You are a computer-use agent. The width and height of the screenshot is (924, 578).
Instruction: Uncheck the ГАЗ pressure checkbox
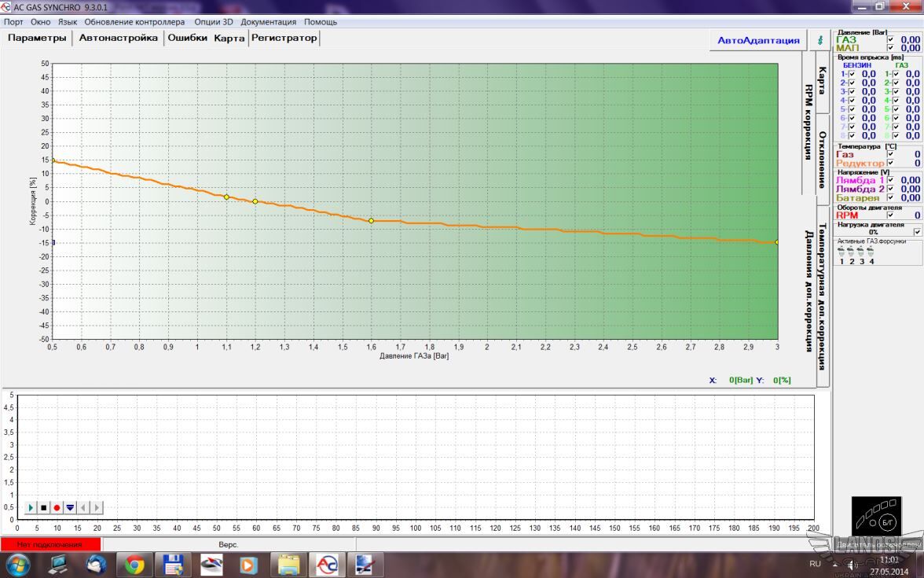(890, 39)
